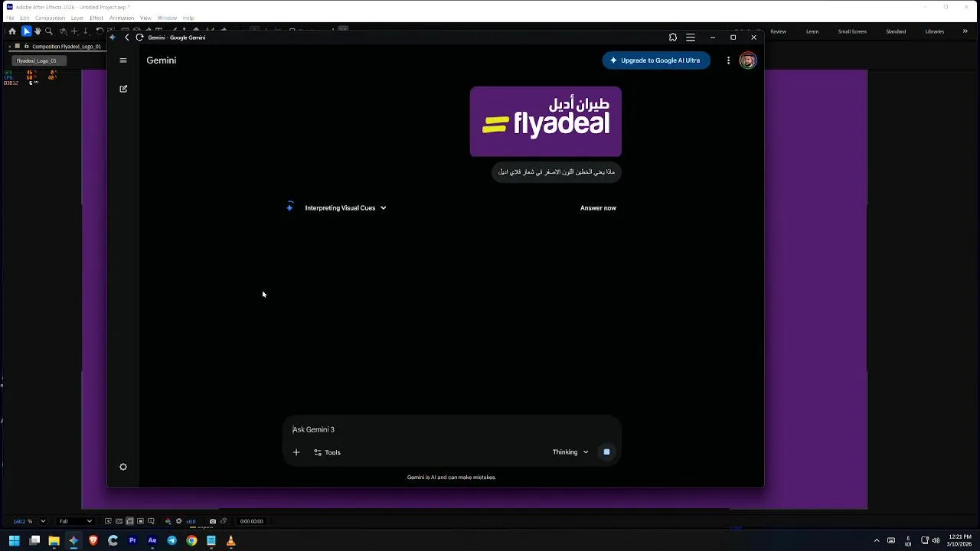This screenshot has height=551, width=980.
Task: Toggle the region of interest button
Action: 140,521
